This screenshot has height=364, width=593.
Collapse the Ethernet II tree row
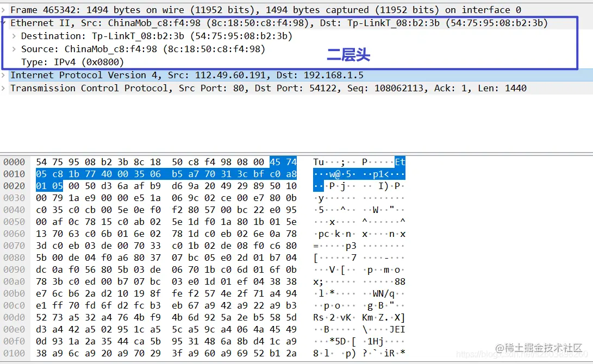(3, 23)
